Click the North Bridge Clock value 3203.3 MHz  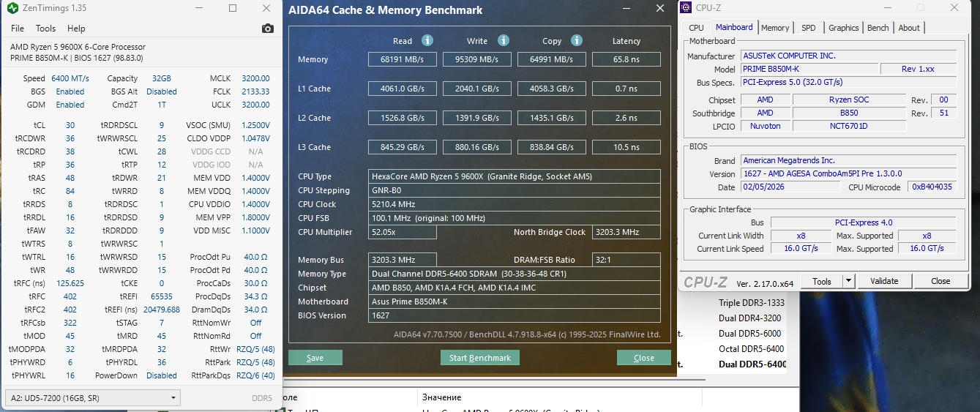[626, 232]
